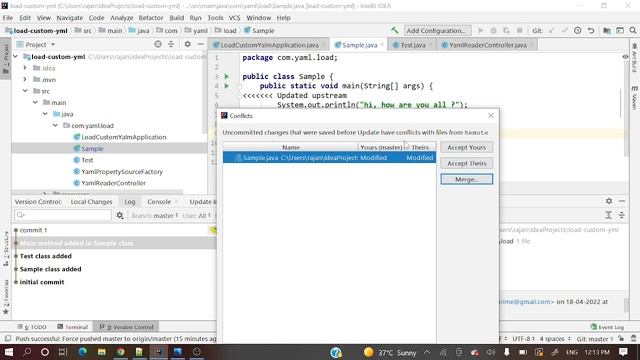Open the File menu
Screen dimensions: 640x360
(x=8, y=18)
